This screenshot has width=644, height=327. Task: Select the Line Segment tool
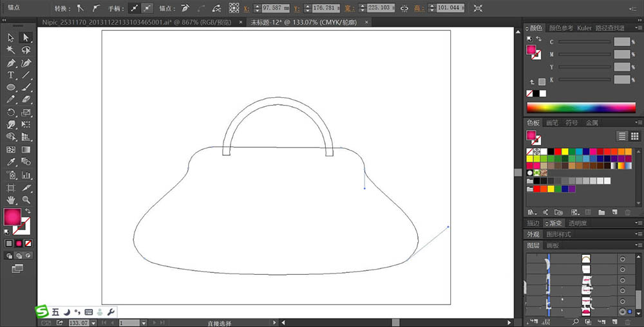[26, 75]
